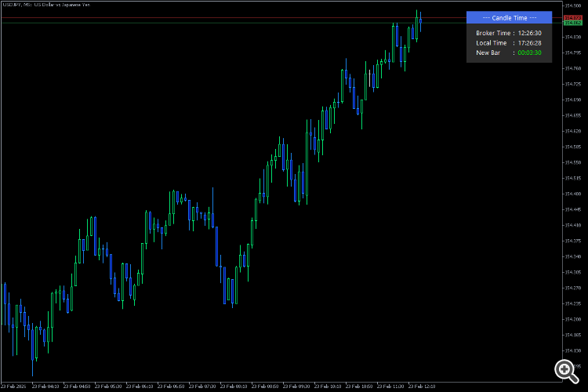
Task: Click the 154.305 price axis label
Action: coord(572,272)
